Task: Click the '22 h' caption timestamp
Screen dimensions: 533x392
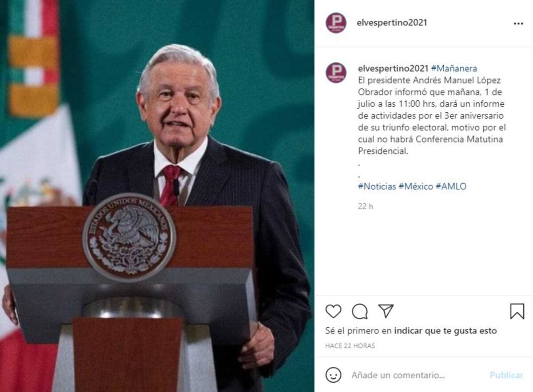Action: (x=366, y=206)
